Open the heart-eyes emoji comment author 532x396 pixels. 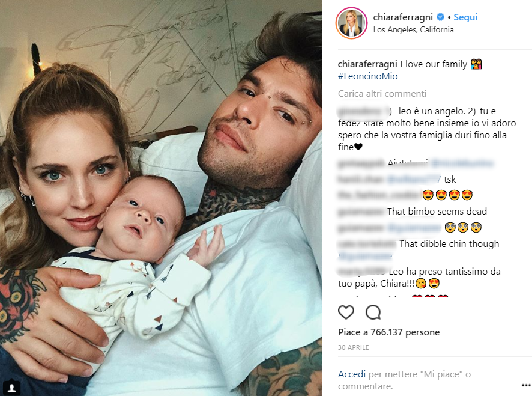pos(379,195)
